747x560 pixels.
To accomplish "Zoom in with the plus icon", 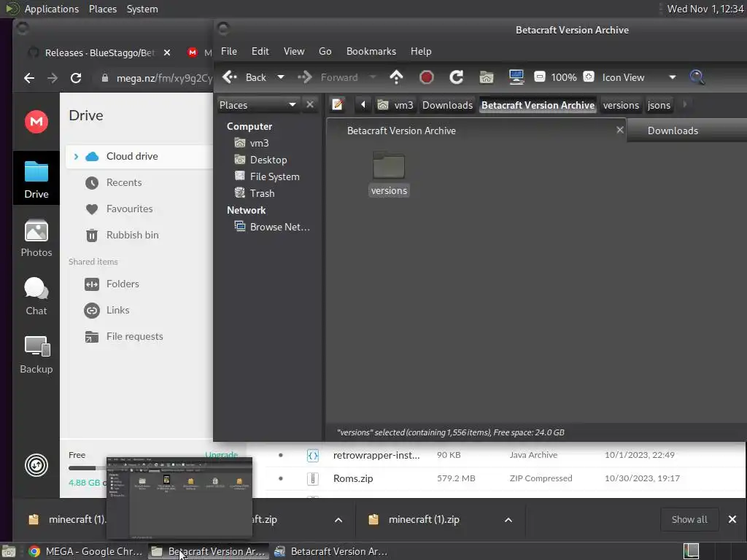I will (589, 77).
